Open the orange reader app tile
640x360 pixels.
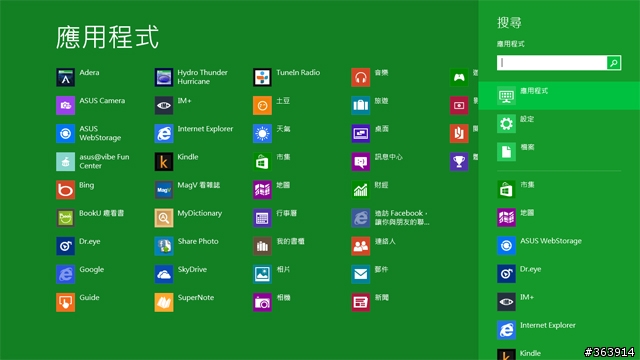459,133
